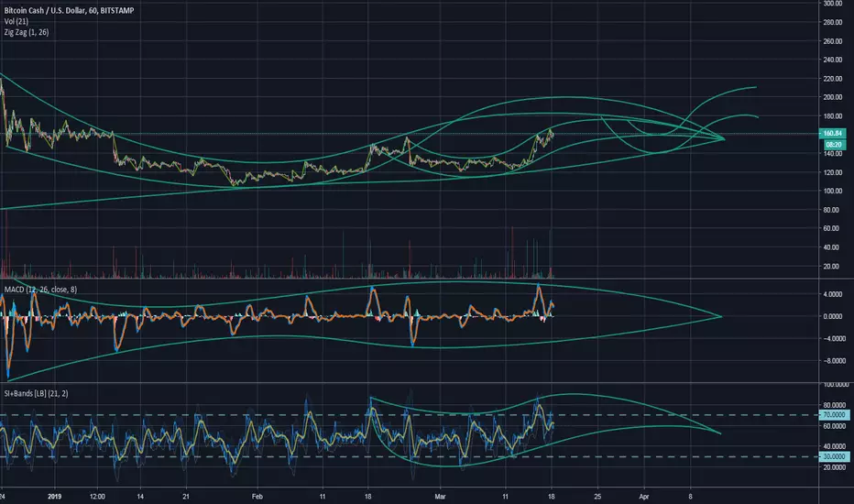Click the 140.00 price axis label
The width and height of the screenshot is (854, 504).
click(x=833, y=154)
